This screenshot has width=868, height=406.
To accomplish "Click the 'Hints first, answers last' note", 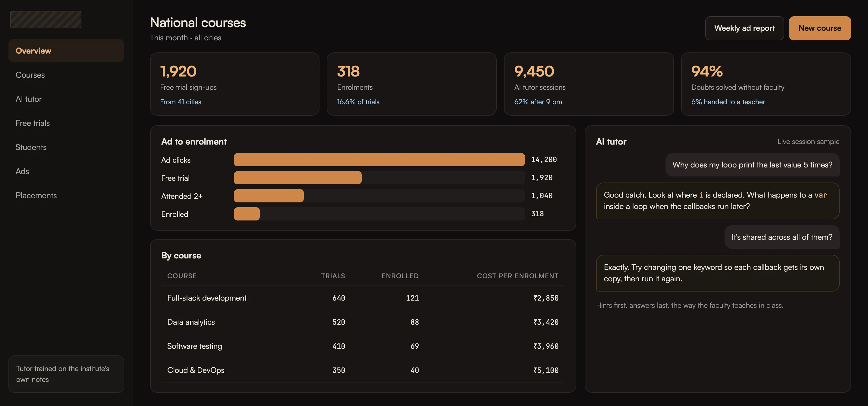I will click(x=689, y=305).
